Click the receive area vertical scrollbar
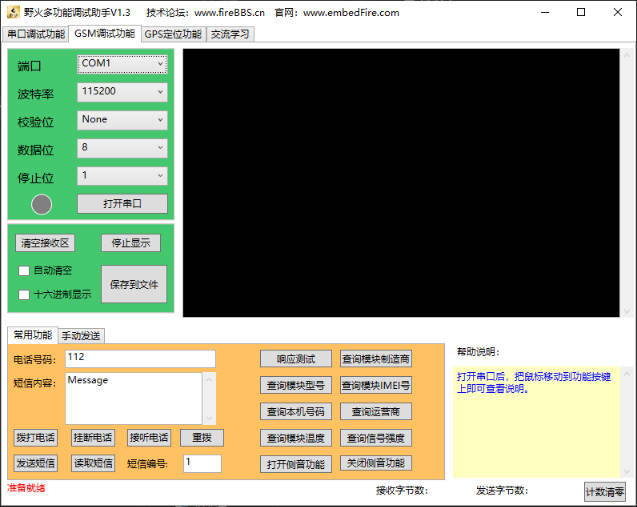Image resolution: width=637 pixels, height=507 pixels. 626,183
